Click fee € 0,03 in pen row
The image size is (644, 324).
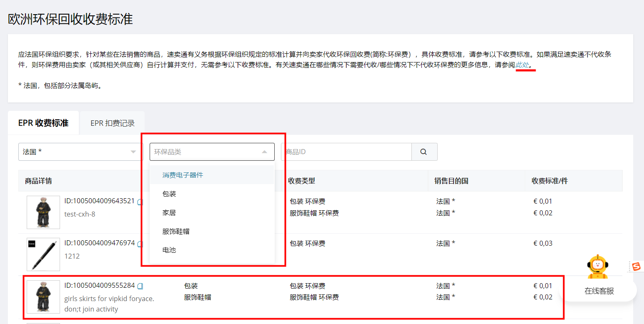543,243
